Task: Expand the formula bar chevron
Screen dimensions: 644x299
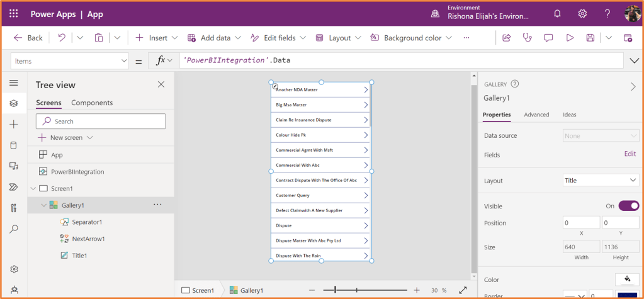Action: coord(634,60)
